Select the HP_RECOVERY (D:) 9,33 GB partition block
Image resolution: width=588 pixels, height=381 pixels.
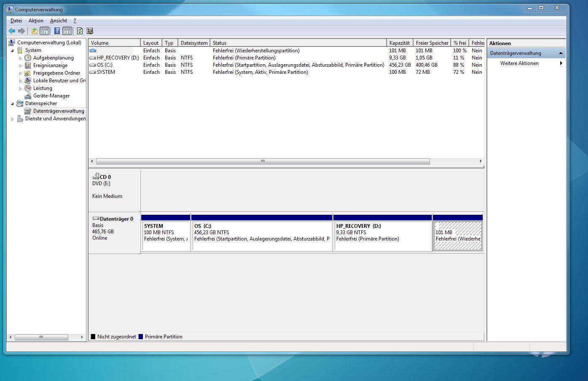[383, 233]
